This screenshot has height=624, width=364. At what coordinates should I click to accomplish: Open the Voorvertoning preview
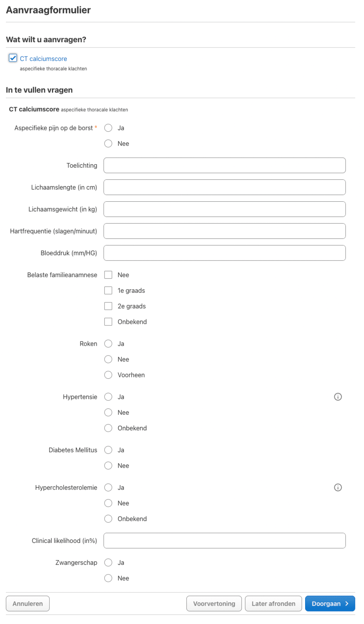(214, 604)
